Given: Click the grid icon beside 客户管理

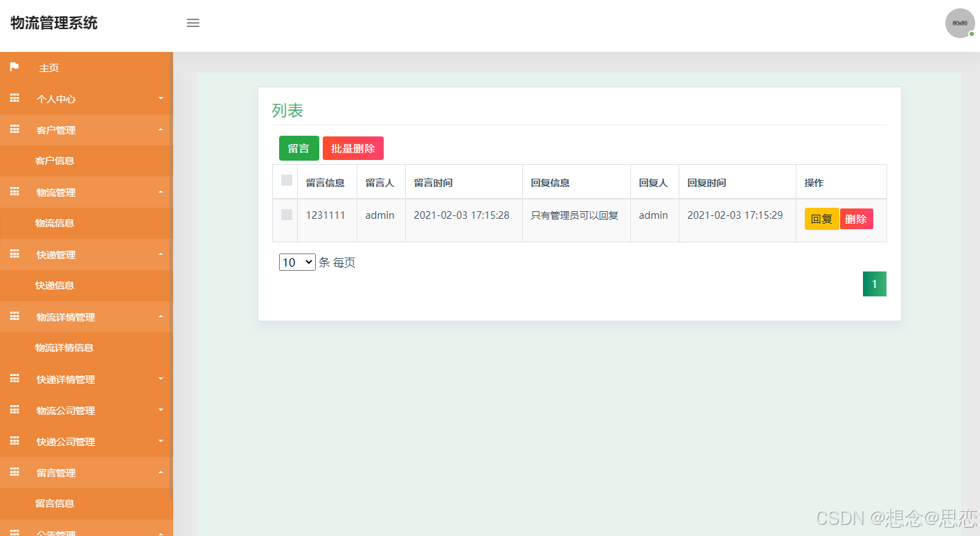Looking at the screenshot, I should click(15, 129).
